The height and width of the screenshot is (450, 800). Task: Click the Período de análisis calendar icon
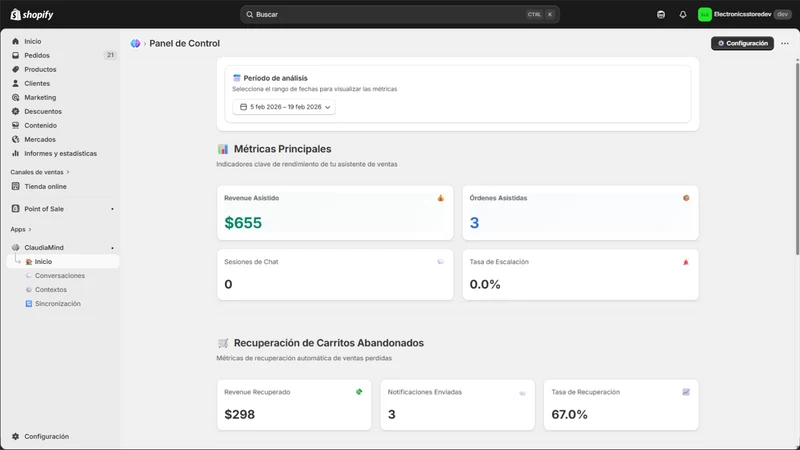(237, 78)
